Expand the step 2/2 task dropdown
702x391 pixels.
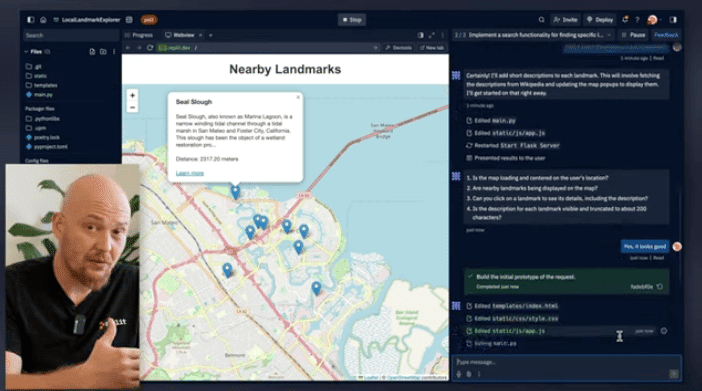(x=608, y=35)
